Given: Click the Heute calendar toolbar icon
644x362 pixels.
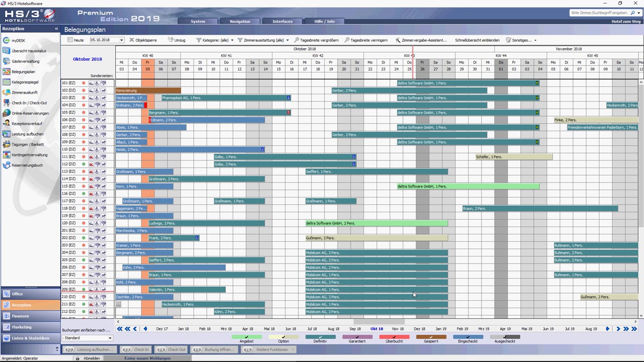Looking at the screenshot, I should (x=70, y=40).
